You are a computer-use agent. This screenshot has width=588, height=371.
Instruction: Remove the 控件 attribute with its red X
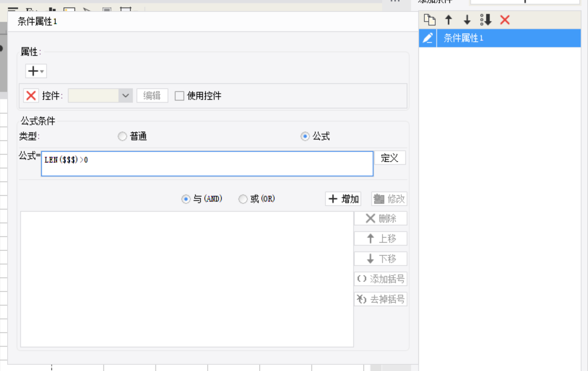[31, 96]
